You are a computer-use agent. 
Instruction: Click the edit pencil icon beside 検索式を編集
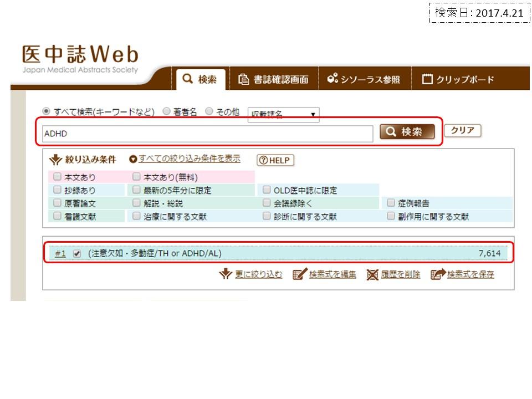coord(300,273)
